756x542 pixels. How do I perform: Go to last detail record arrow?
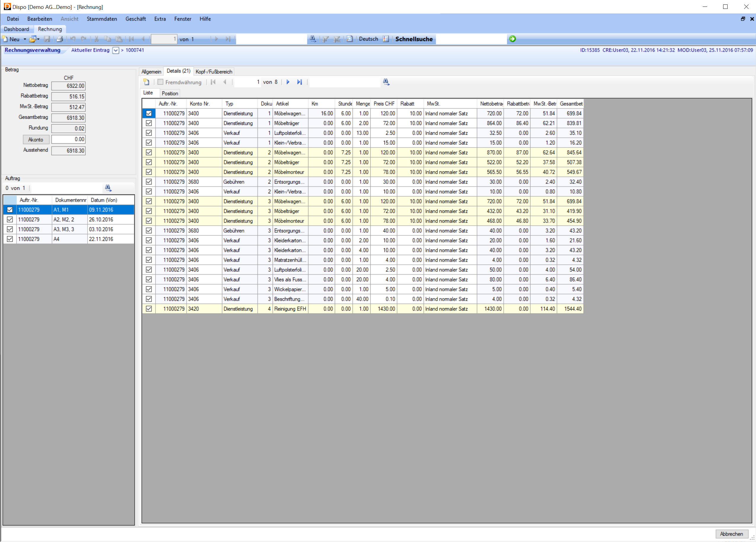[300, 82]
